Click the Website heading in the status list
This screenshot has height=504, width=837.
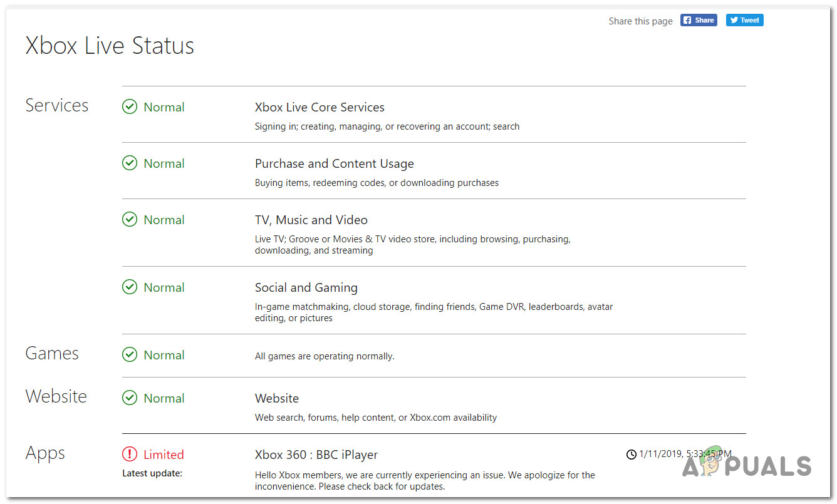[277, 398]
